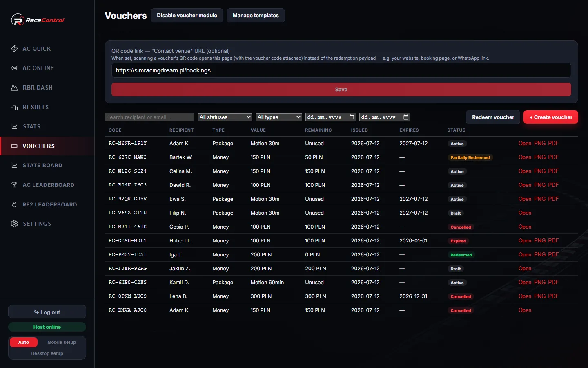
Task: Click the Motion 60min value
Action: [267, 282]
